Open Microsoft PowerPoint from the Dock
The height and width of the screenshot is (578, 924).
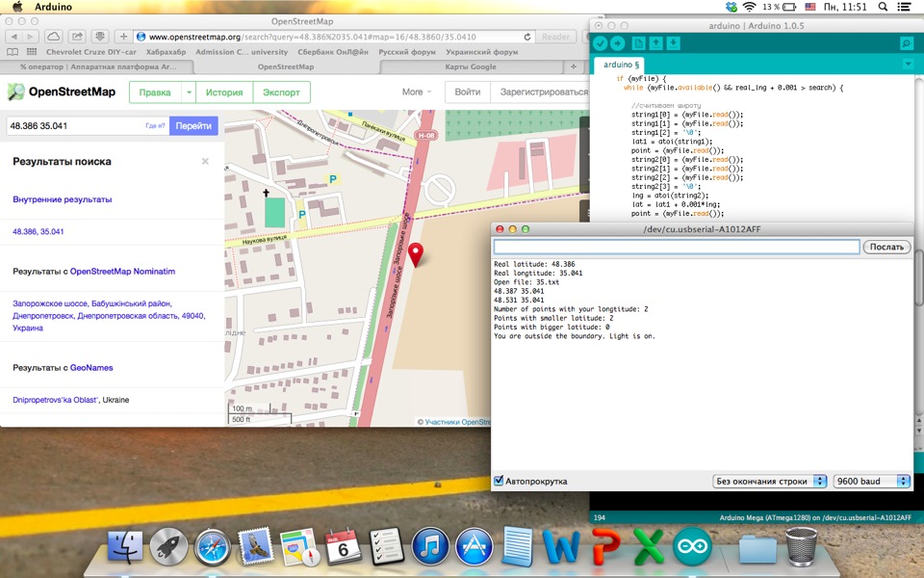pos(605,546)
